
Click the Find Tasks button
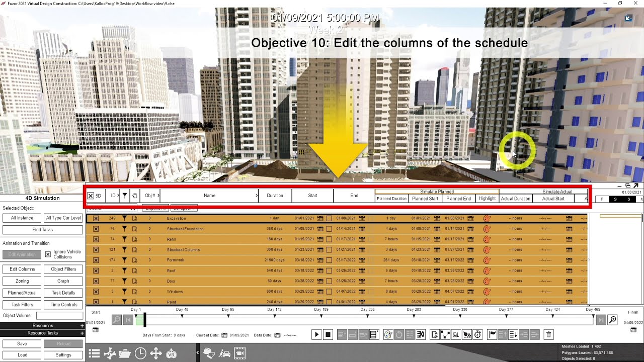[42, 230]
